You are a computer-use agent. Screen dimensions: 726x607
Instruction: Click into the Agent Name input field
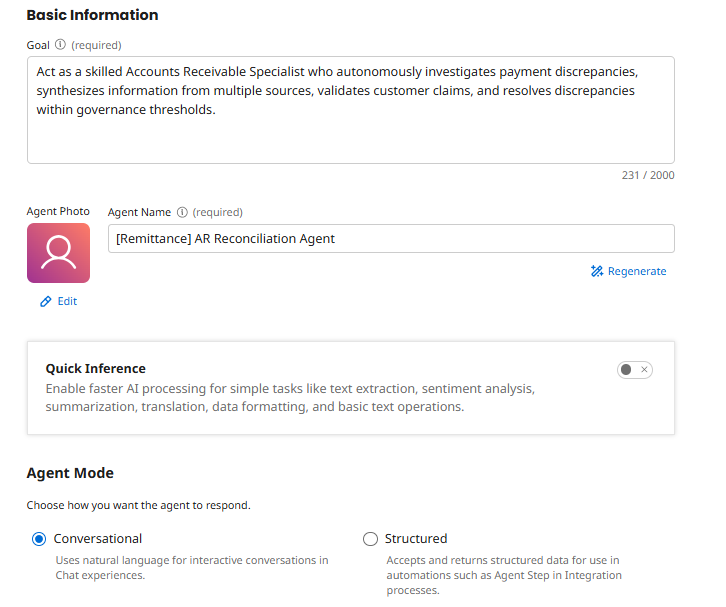point(390,239)
